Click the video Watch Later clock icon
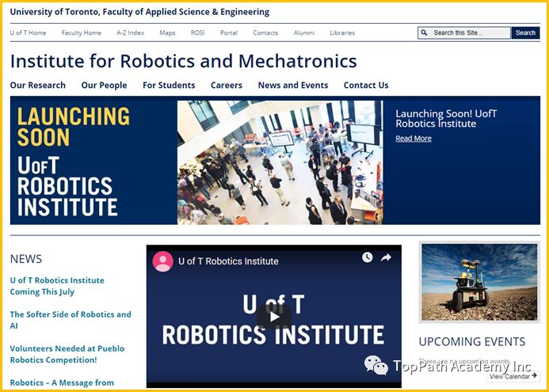Viewport: 549px width, 392px height. tap(367, 257)
